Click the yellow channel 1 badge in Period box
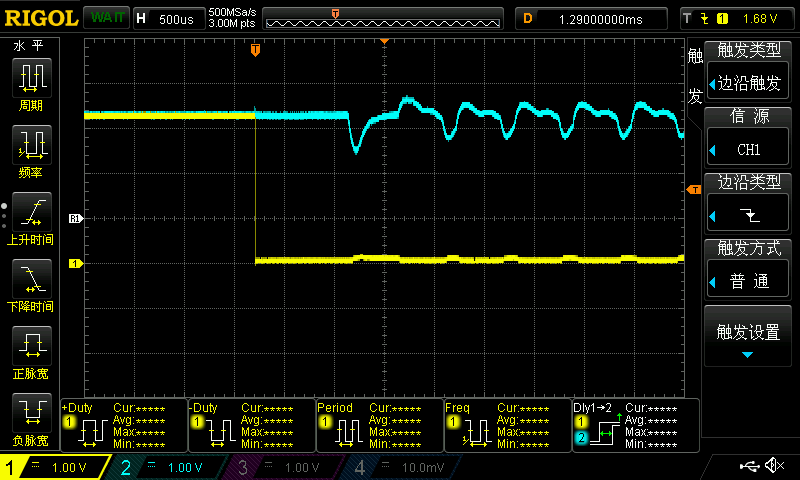800x480 pixels. pos(324,422)
